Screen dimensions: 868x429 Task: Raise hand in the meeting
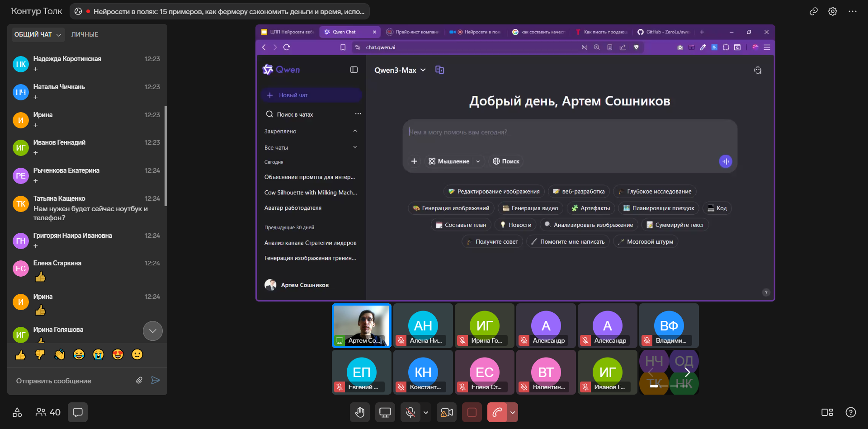tap(360, 412)
